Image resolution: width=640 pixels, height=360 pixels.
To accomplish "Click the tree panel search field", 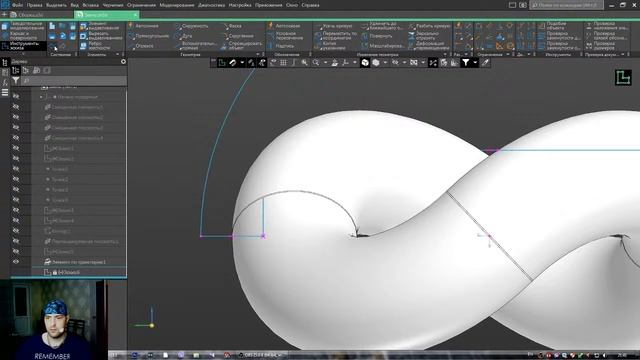I will coord(73,81).
